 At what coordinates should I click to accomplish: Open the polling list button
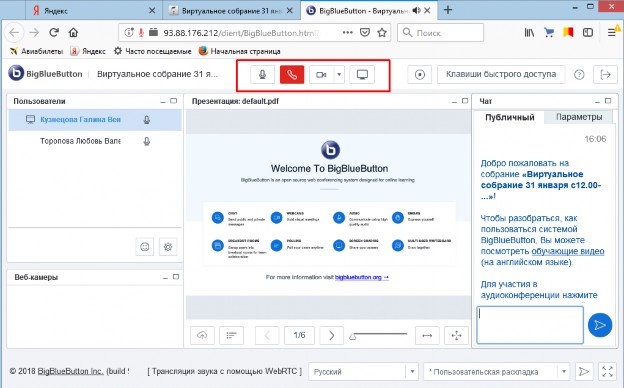pyautogui.click(x=231, y=335)
